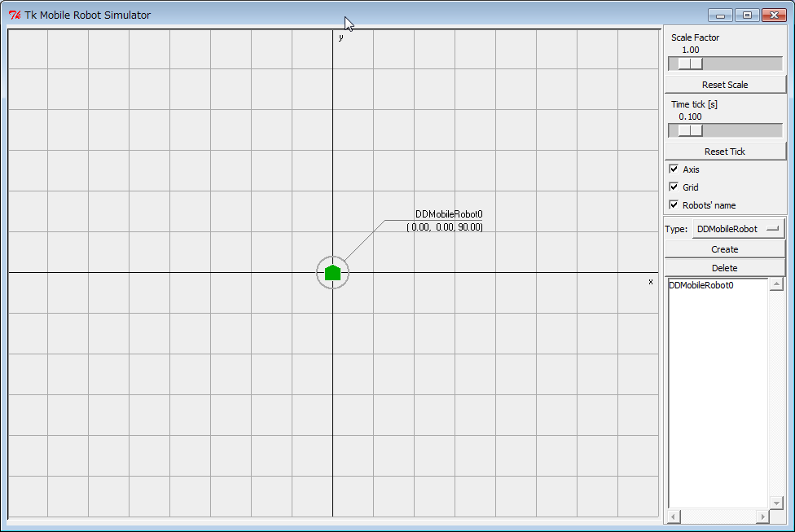The width and height of the screenshot is (795, 532).
Task: Click the Reset Tick button
Action: [725, 152]
